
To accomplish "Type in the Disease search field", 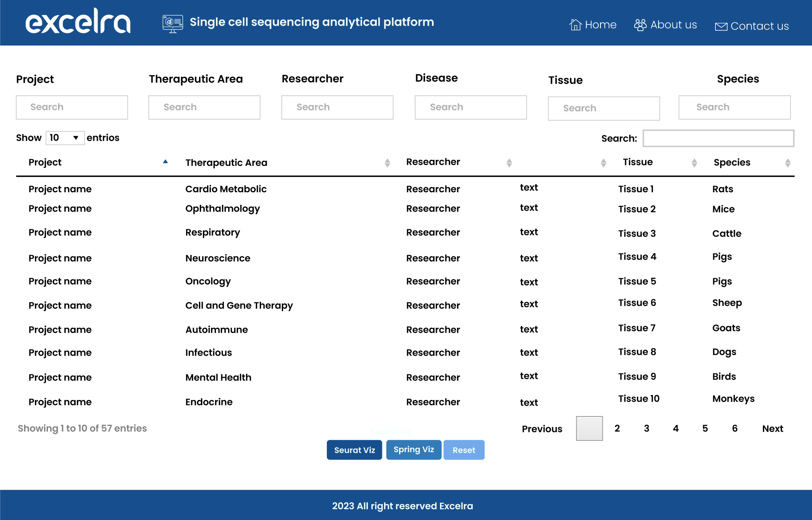I will pyautogui.click(x=471, y=107).
